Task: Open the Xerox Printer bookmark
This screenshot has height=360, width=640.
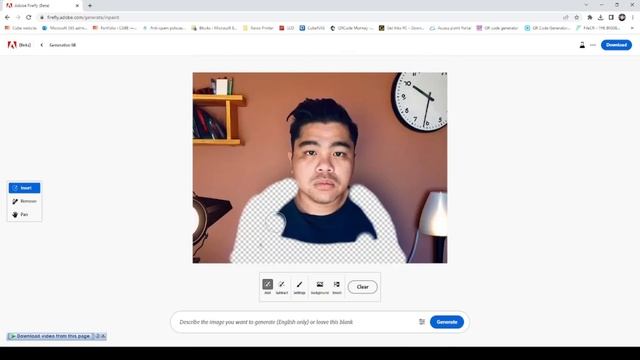Action: (258, 28)
